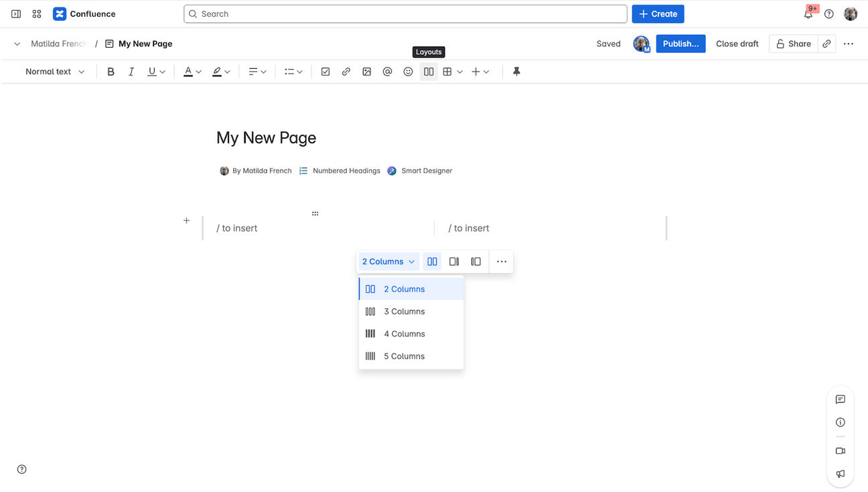The height and width of the screenshot is (492, 868).
Task: Mention a teammate with the @ icon
Action: (387, 72)
